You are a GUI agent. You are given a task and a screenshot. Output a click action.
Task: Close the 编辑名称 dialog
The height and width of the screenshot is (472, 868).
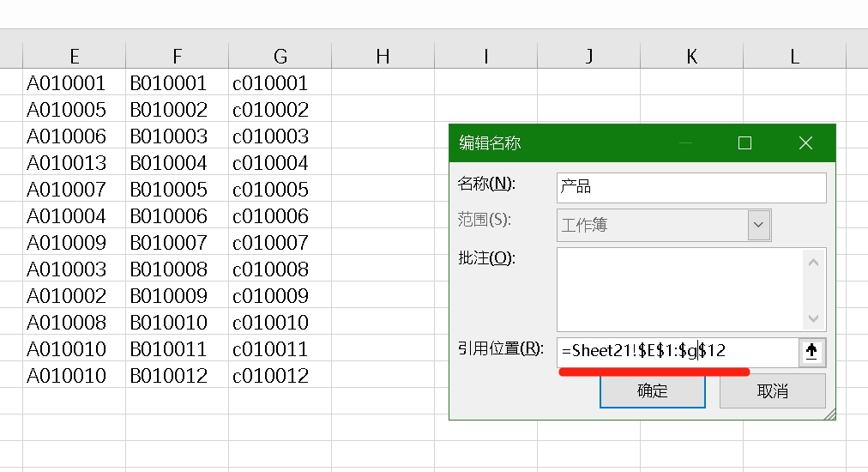(805, 143)
